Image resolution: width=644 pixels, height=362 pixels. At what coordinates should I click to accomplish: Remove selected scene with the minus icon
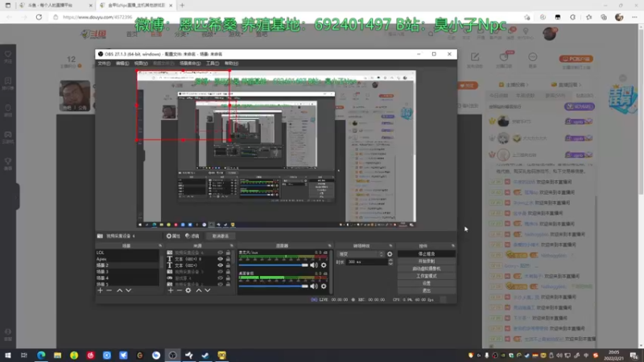109,290
